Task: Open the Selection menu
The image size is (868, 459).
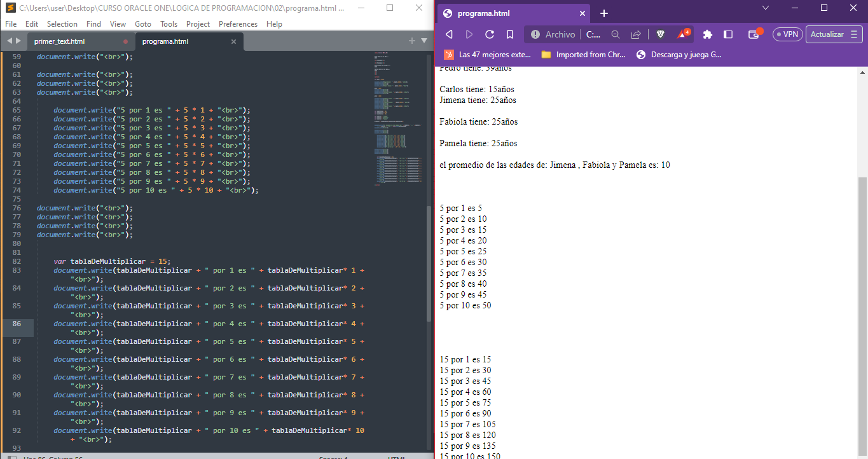Action: tap(62, 24)
